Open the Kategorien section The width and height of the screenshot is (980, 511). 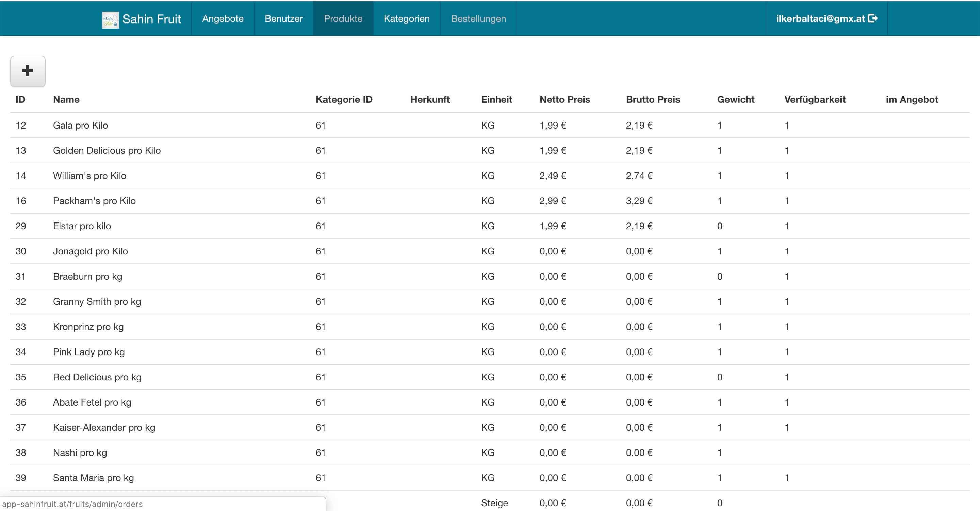pos(406,19)
